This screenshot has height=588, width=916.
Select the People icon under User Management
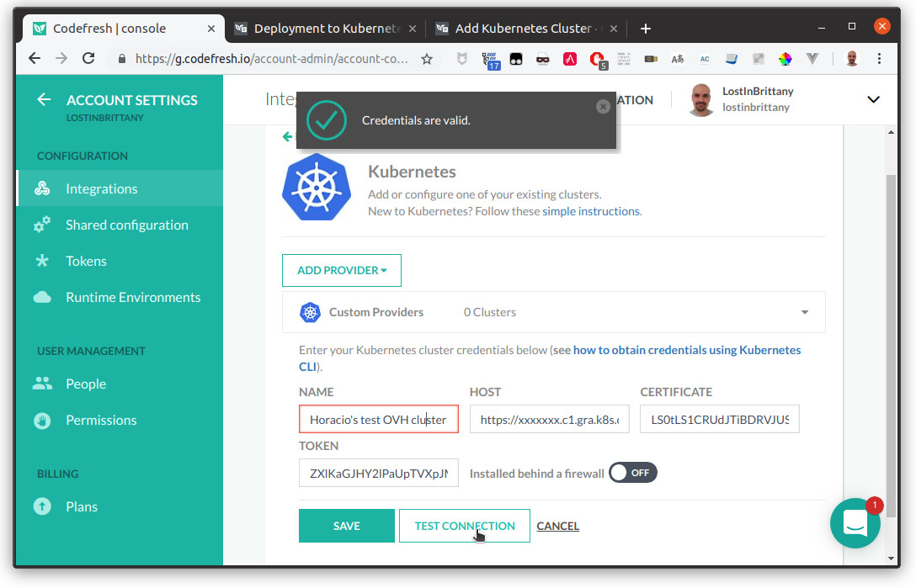point(44,384)
